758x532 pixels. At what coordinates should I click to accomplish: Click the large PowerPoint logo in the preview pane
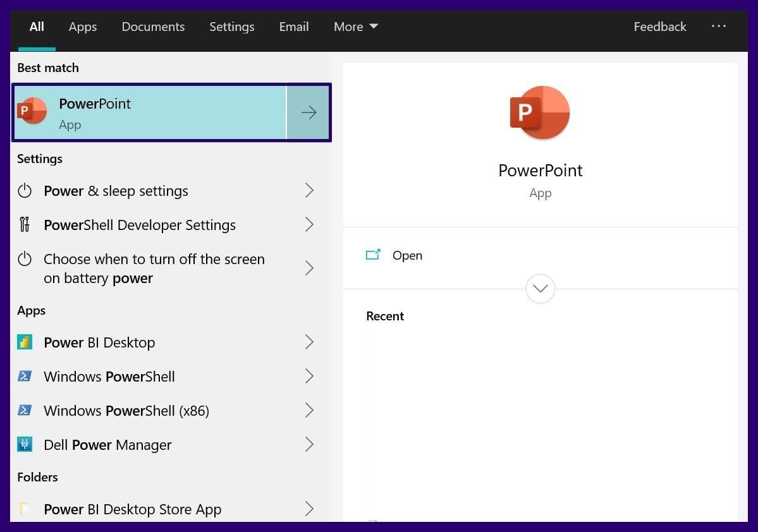(x=540, y=112)
